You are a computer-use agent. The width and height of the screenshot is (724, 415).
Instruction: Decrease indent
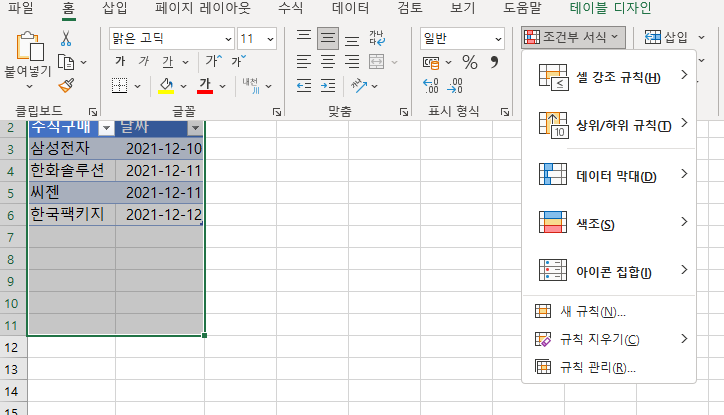[304, 86]
